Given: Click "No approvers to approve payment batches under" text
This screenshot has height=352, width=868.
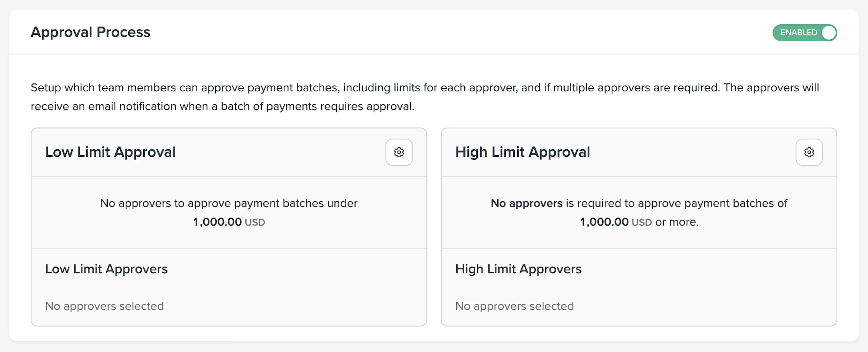Looking at the screenshot, I should click(x=229, y=203).
